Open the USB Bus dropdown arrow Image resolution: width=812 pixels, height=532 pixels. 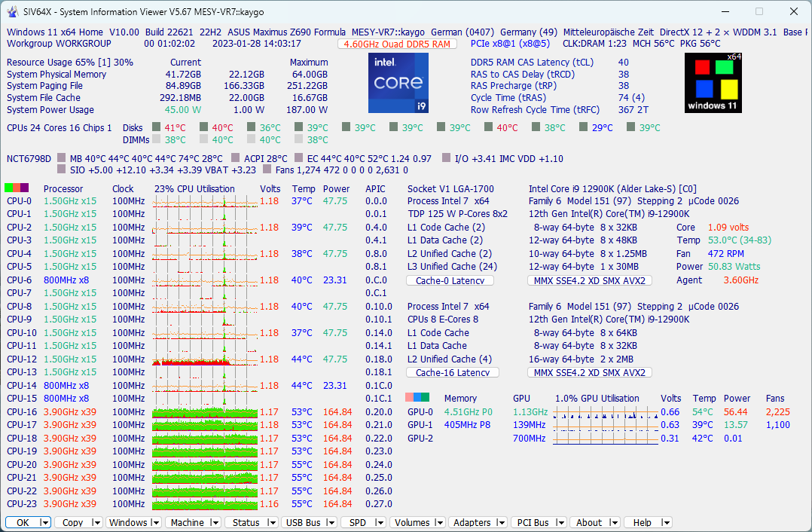click(331, 523)
